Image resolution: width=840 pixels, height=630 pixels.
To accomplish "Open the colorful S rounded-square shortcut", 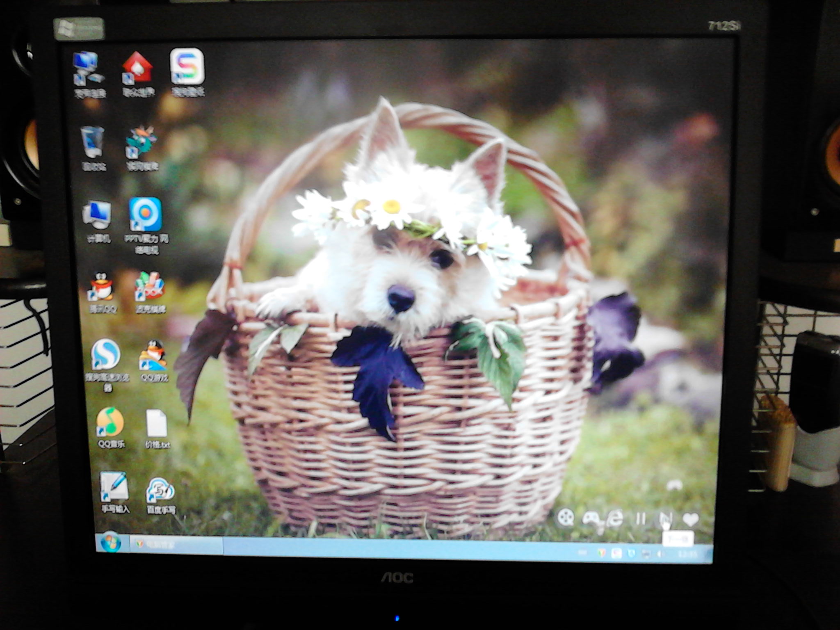I will tap(187, 67).
